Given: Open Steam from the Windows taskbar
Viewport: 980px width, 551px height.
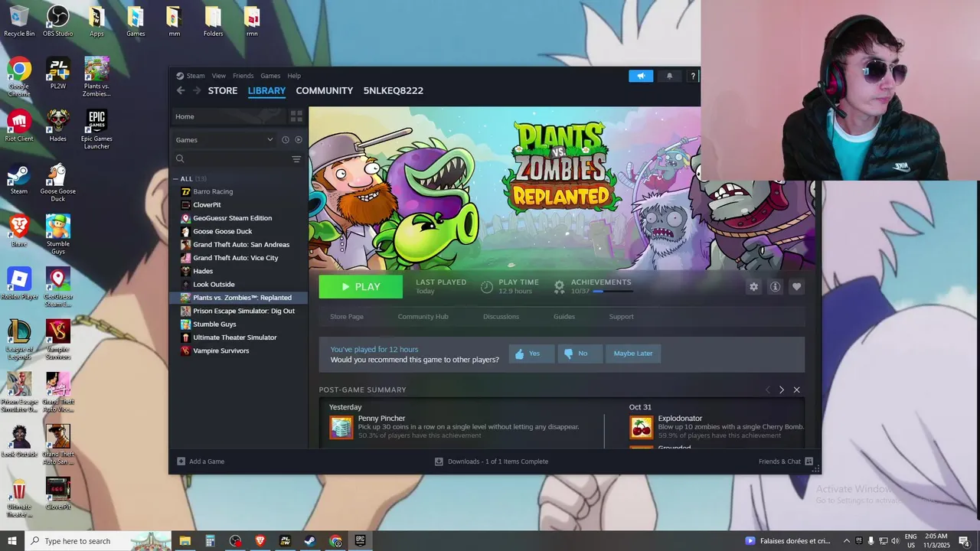Looking at the screenshot, I should 310,541.
